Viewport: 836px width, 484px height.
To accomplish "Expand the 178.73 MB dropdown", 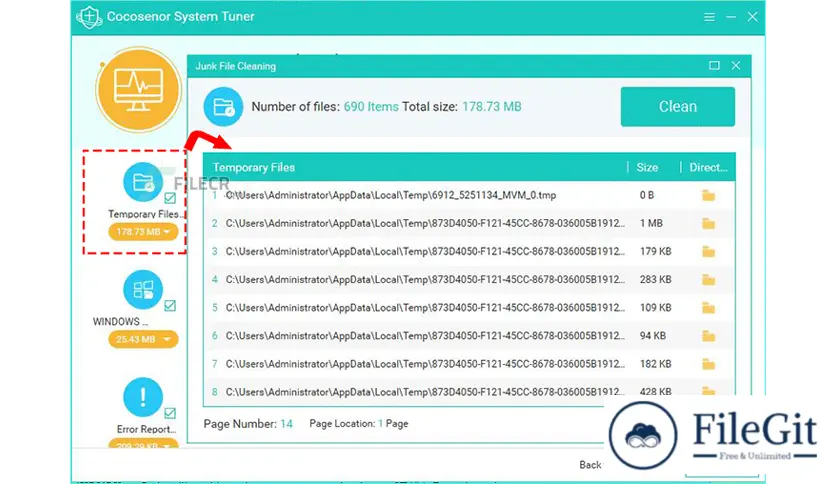I will click(x=143, y=232).
